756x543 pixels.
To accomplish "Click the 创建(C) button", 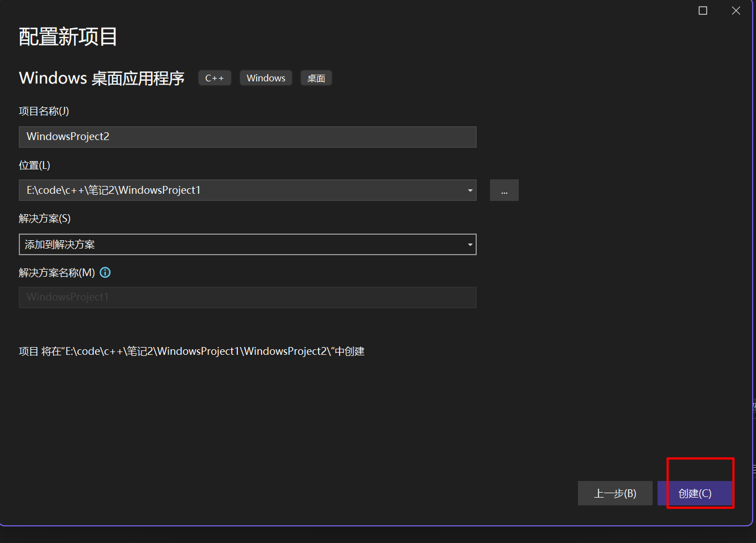I will [x=695, y=493].
